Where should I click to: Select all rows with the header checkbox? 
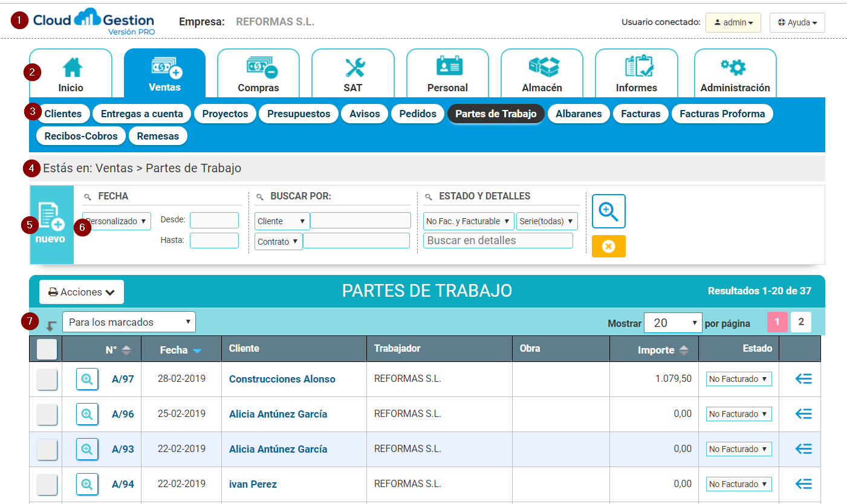(x=47, y=349)
